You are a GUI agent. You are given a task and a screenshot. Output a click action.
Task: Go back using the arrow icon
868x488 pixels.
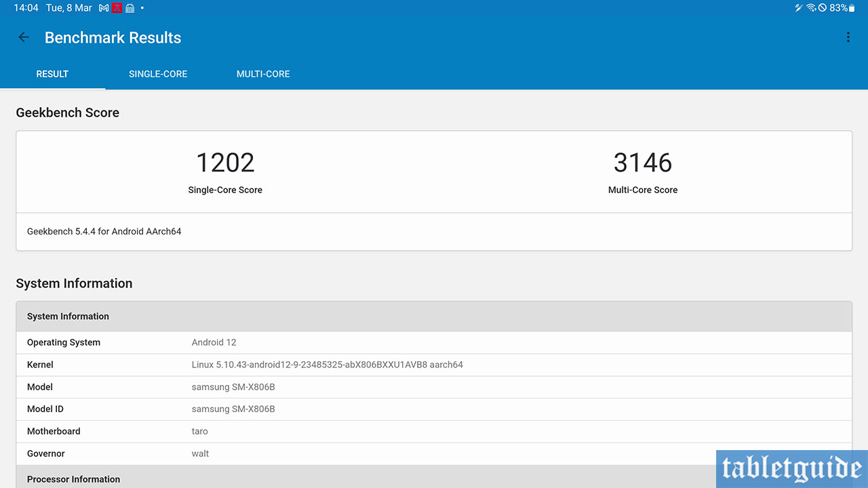click(24, 37)
